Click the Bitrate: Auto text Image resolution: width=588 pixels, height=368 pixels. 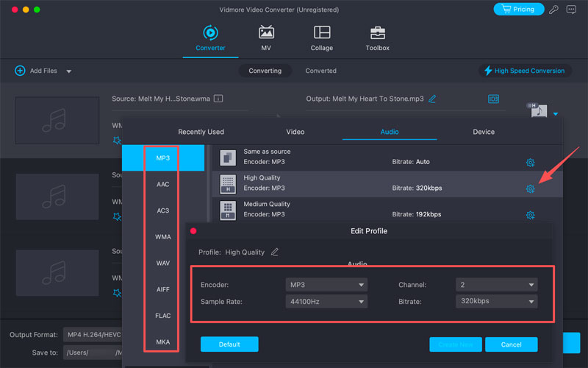[x=411, y=162]
